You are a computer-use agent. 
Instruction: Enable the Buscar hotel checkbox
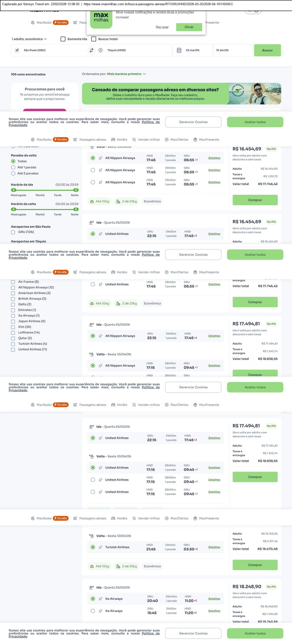94,39
